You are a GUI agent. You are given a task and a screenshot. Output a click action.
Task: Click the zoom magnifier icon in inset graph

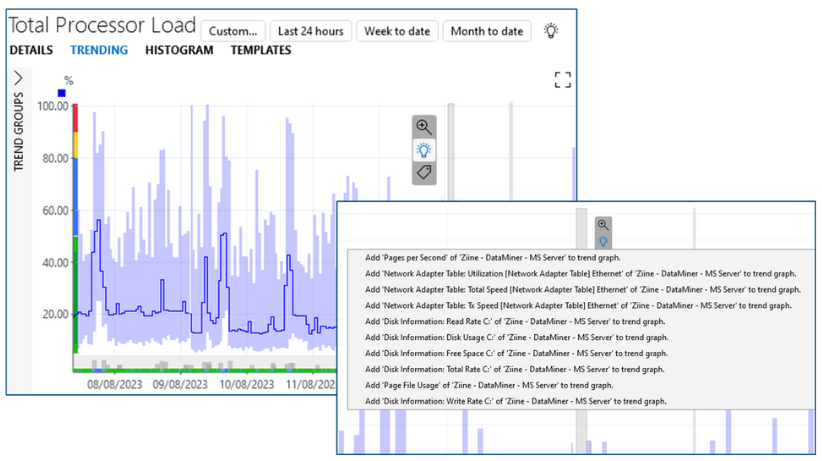tap(603, 225)
